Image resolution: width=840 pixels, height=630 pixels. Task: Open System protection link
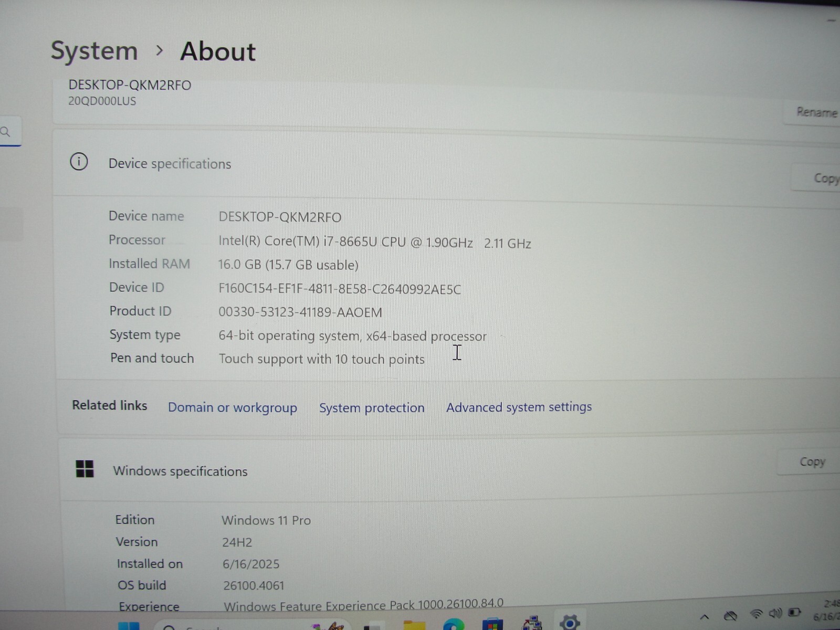coord(372,408)
